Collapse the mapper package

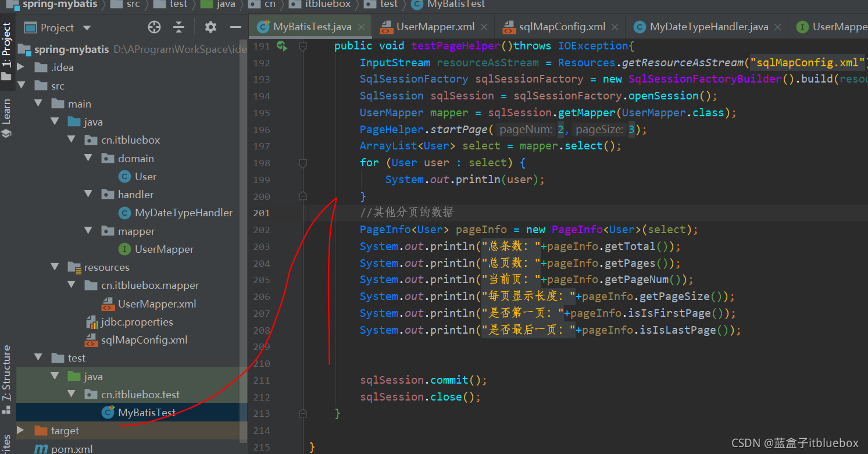tap(88, 231)
